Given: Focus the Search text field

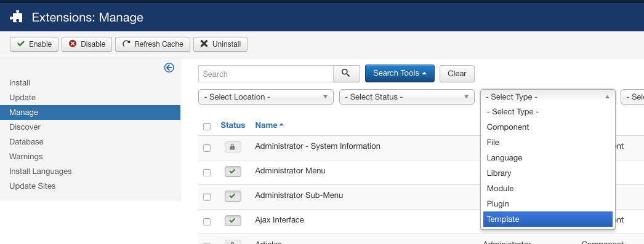Looking at the screenshot, I should click(x=266, y=74).
